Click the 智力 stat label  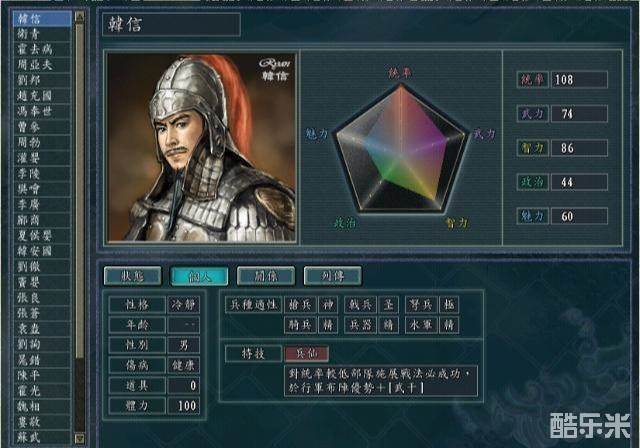(x=532, y=148)
